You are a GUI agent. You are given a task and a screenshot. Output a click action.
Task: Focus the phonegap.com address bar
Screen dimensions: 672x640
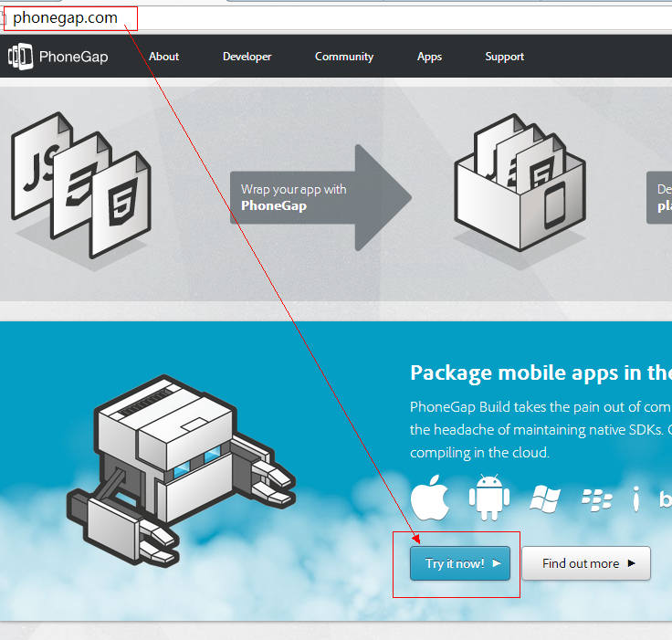(x=274, y=17)
